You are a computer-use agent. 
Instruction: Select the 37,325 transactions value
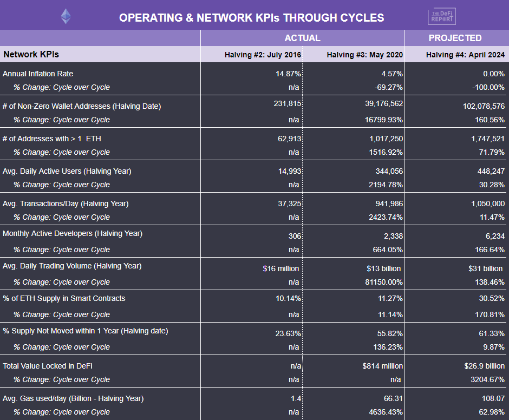[290, 204]
